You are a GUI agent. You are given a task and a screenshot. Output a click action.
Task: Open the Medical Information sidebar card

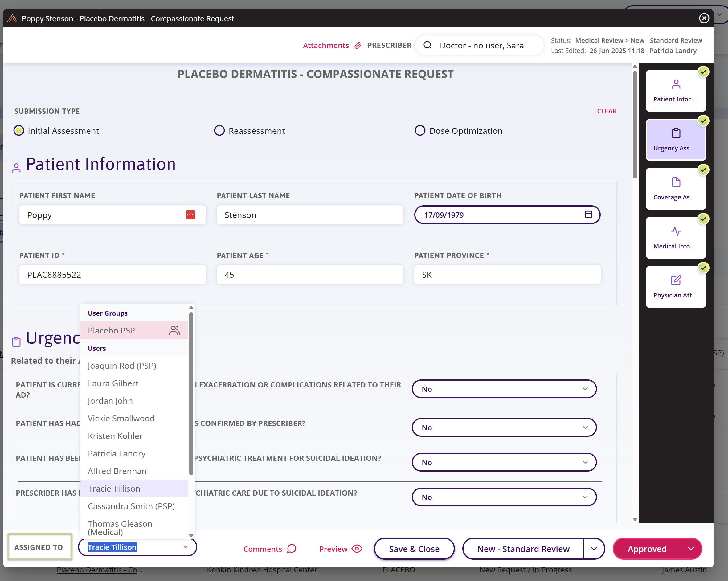click(x=676, y=238)
